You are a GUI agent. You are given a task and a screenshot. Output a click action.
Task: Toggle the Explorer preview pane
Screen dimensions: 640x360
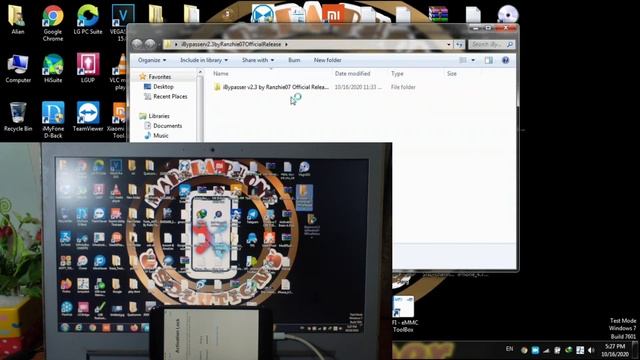489,60
